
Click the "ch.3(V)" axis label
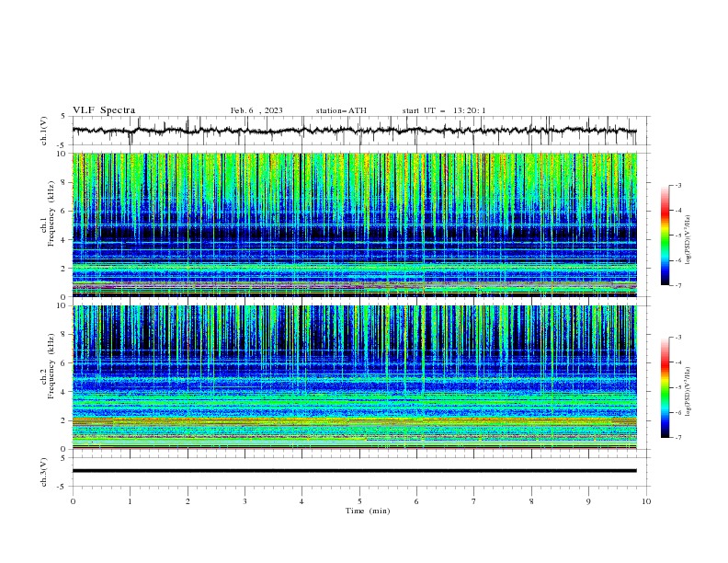click(44, 472)
